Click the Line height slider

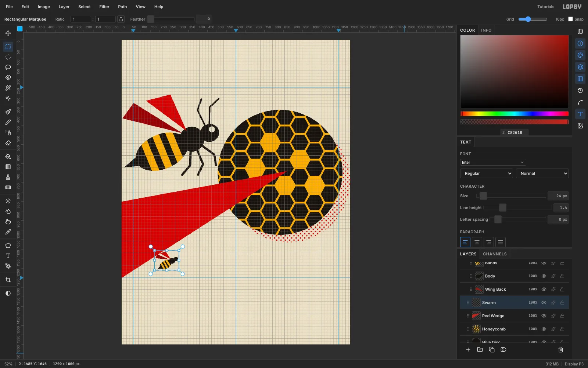point(517,208)
